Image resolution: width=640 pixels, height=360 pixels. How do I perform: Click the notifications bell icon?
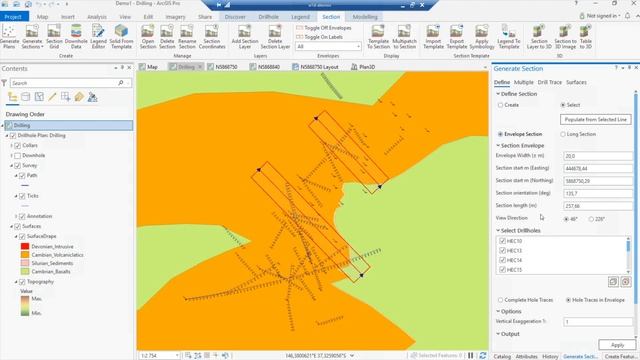(x=627, y=16)
